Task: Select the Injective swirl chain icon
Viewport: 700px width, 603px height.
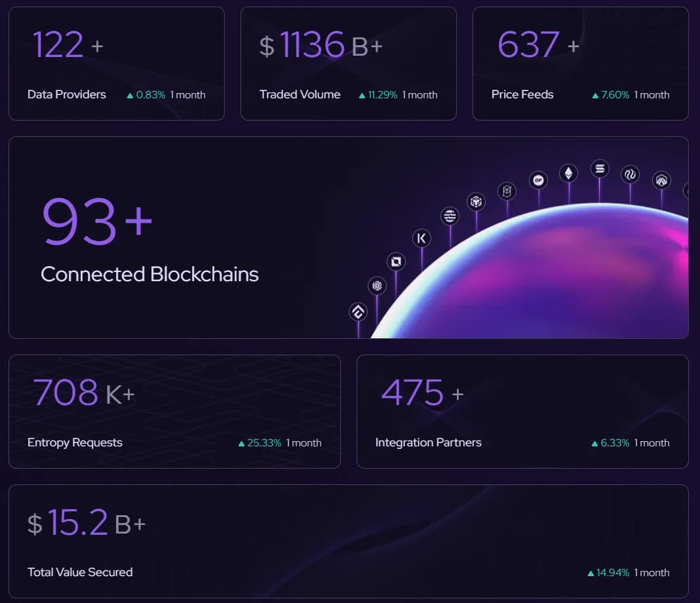Action: (630, 174)
